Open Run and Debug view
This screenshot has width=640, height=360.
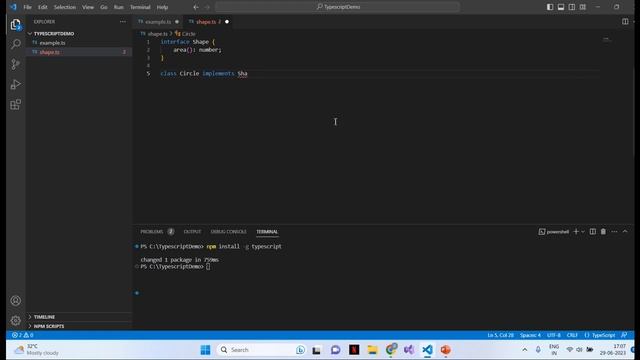(16, 84)
